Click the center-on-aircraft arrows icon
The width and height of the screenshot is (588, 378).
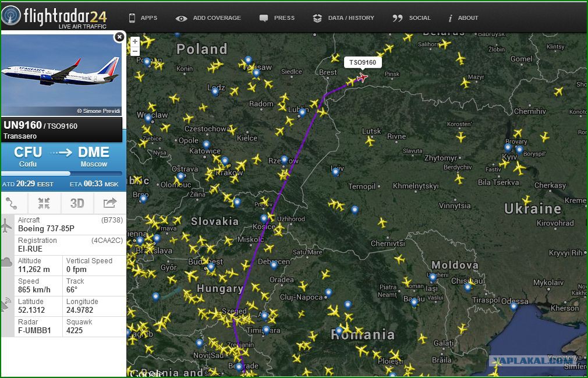coord(44,203)
